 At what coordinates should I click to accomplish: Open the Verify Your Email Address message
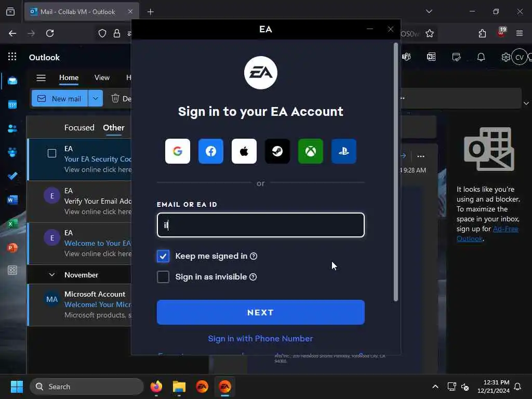click(79, 201)
